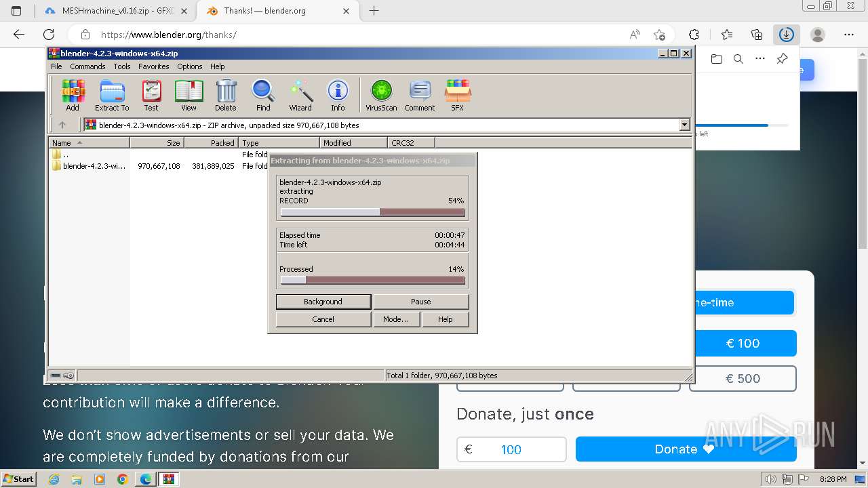
Task: Open Internet Explorer from the taskbar
Action: (54, 479)
